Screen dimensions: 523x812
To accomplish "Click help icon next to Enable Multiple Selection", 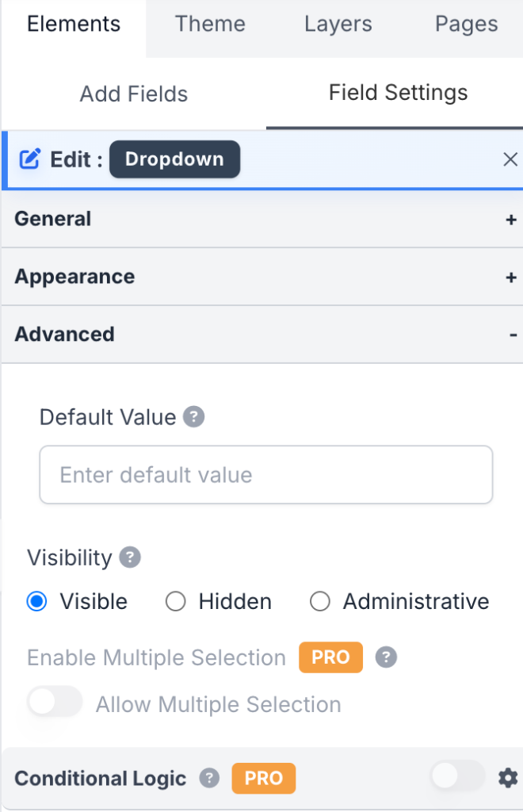I will 386,657.
